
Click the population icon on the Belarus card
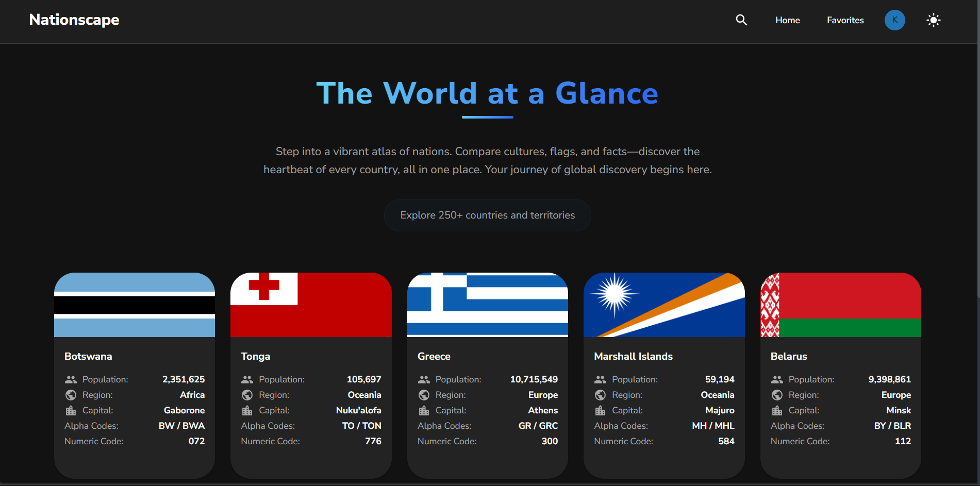pos(777,379)
